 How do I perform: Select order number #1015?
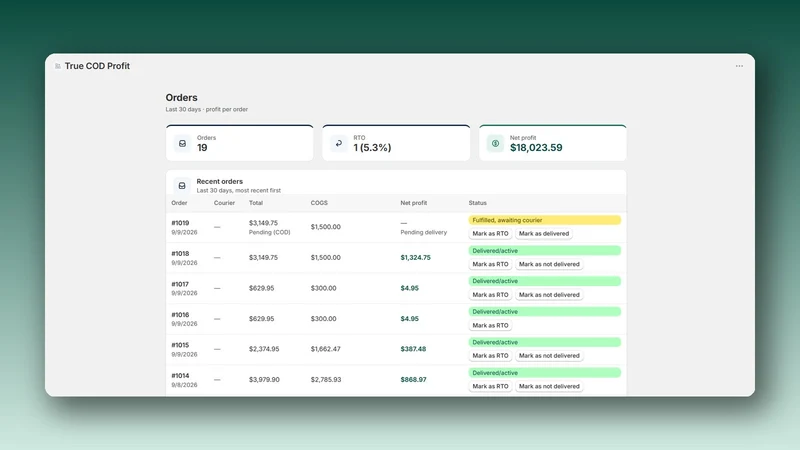180,345
